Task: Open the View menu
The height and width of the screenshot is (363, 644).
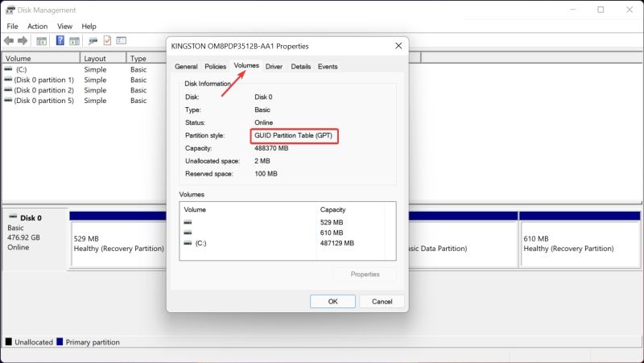Action: 65,27
